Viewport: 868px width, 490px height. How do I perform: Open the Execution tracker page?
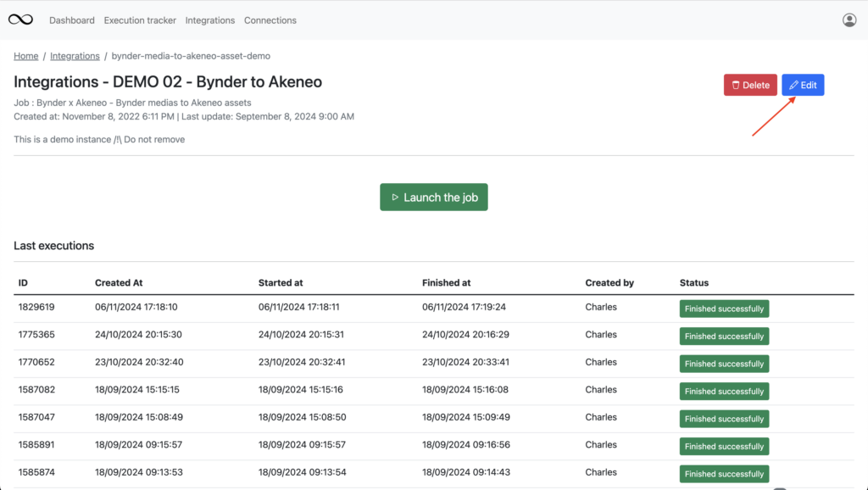click(140, 20)
